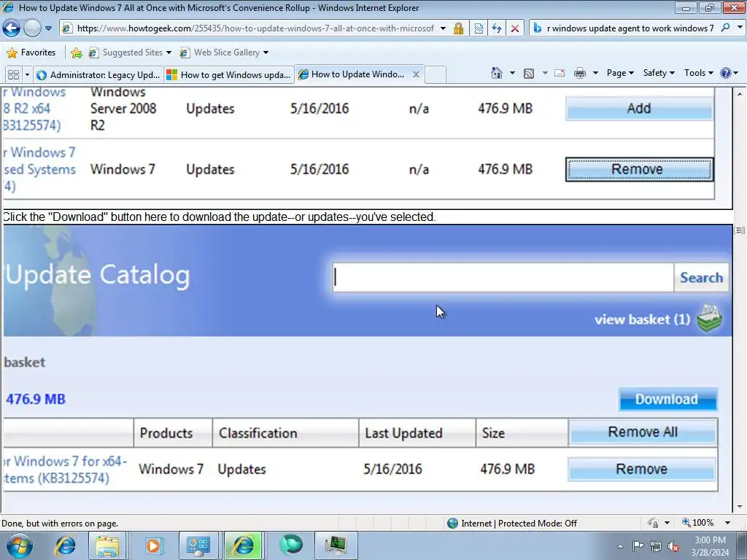Expand the address bar autocomplete dropdown
Screen dimensions: 747x560
[443, 28]
